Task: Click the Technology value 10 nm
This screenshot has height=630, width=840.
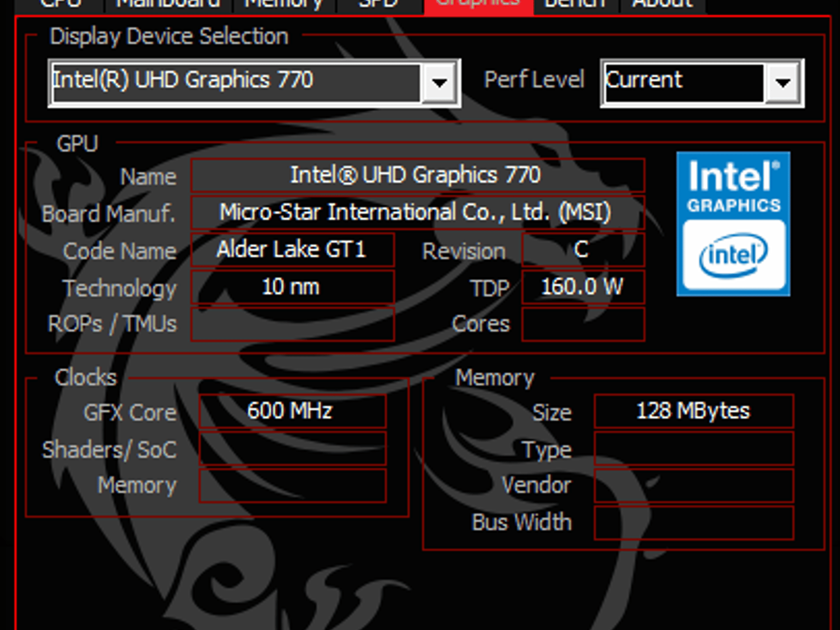Action: tap(292, 287)
